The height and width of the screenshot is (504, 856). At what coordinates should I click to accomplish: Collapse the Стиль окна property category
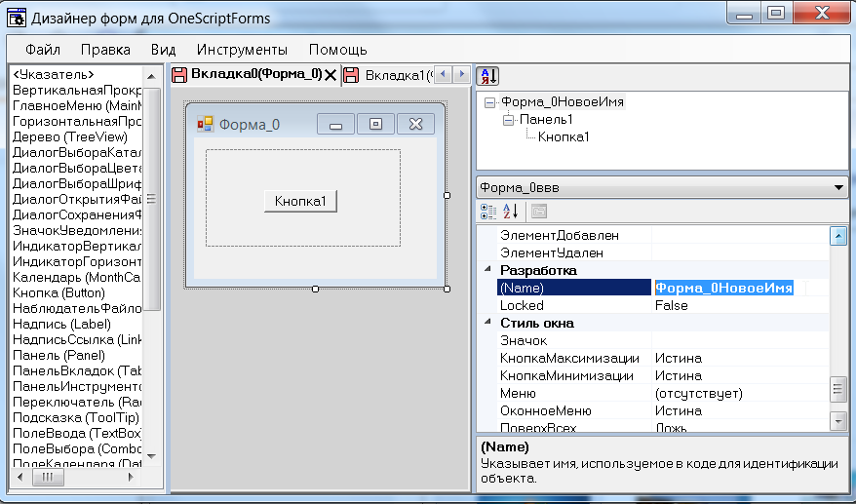coord(487,323)
